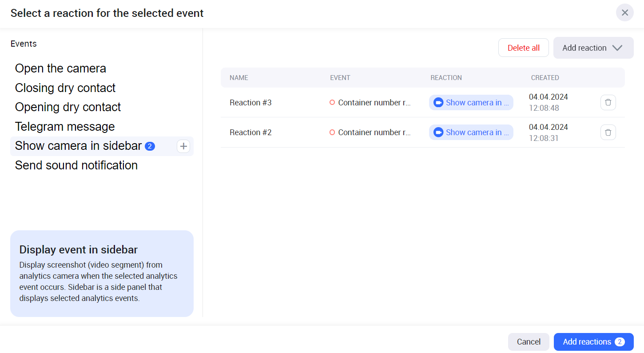The height and width of the screenshot is (353, 644).
Task: Choose Opening dry contact from events
Action: click(x=68, y=107)
